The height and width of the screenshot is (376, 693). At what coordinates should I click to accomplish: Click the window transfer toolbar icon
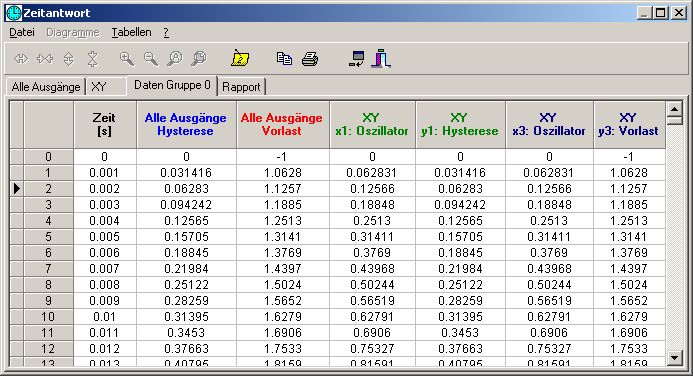pyautogui.click(x=357, y=58)
